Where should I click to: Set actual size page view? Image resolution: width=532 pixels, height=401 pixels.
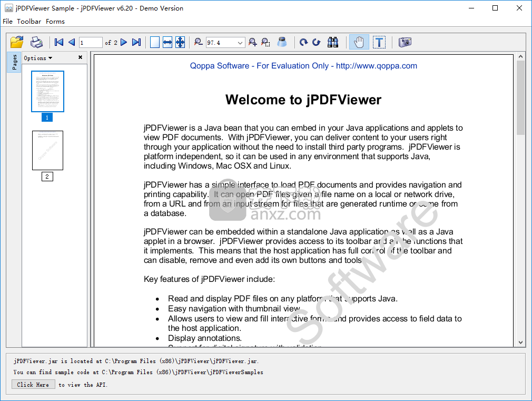click(155, 43)
